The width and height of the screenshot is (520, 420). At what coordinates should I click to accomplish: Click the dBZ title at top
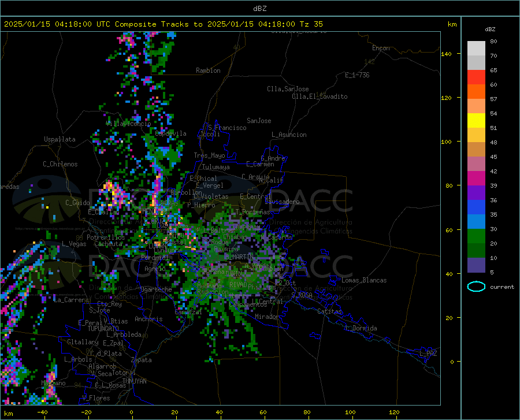point(259,9)
